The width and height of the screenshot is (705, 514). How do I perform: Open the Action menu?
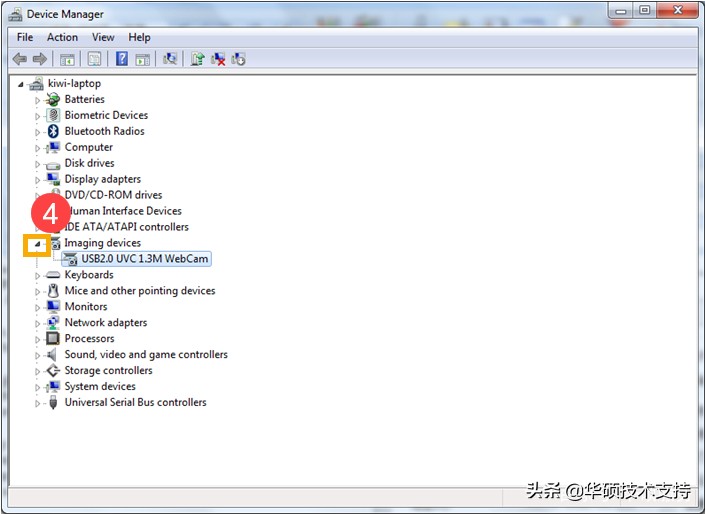62,37
